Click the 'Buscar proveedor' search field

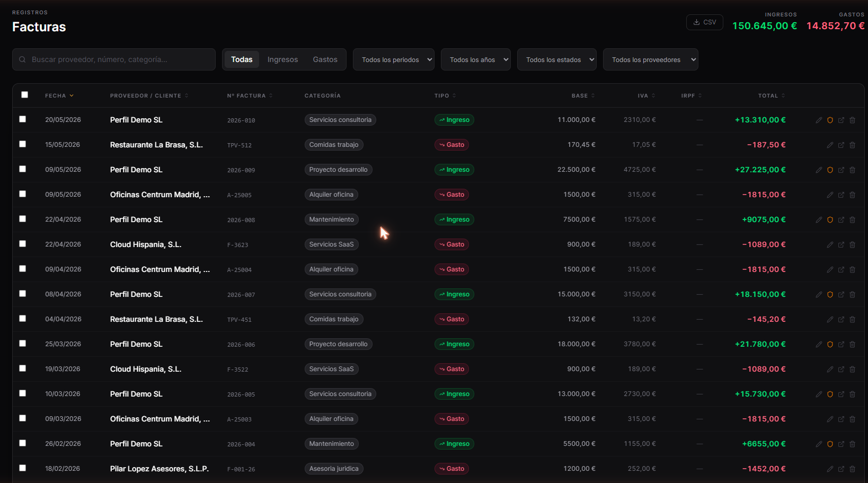point(114,59)
